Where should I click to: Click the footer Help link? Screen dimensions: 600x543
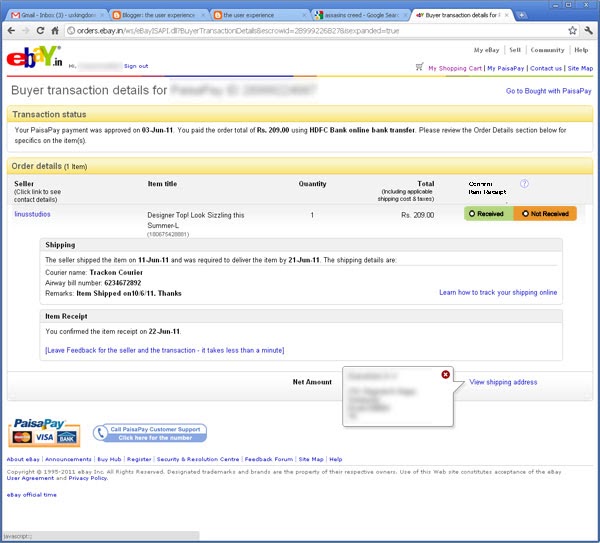336,459
